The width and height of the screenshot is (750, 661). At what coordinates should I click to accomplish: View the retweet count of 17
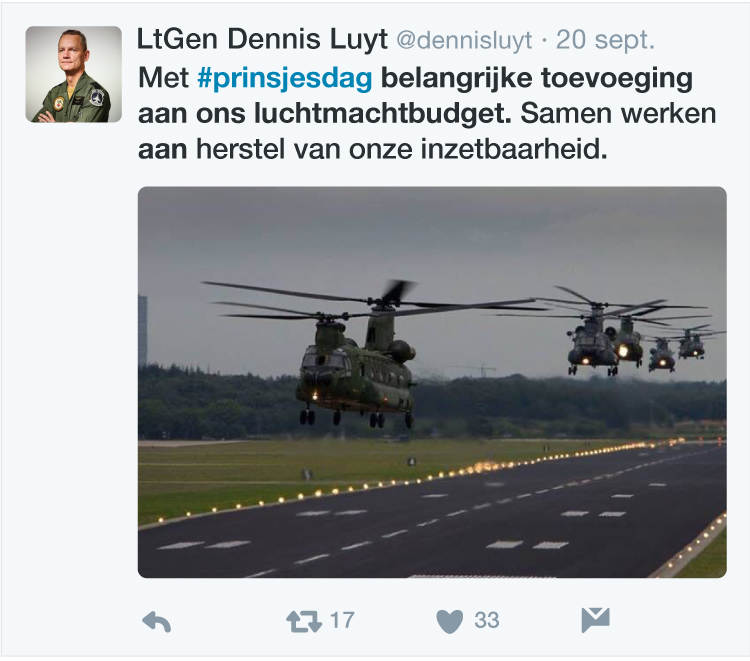[x=342, y=620]
